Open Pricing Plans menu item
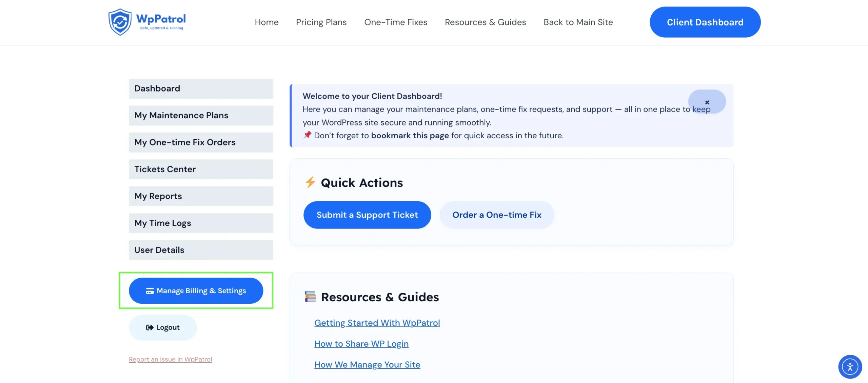 point(321,22)
